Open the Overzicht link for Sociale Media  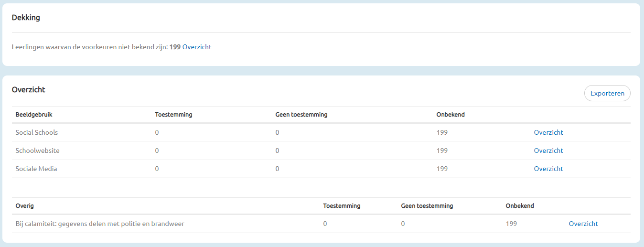pos(548,169)
